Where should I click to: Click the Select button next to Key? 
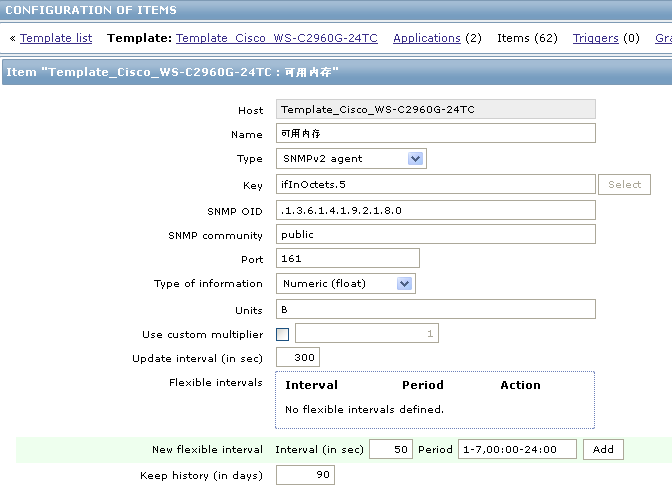click(x=624, y=185)
